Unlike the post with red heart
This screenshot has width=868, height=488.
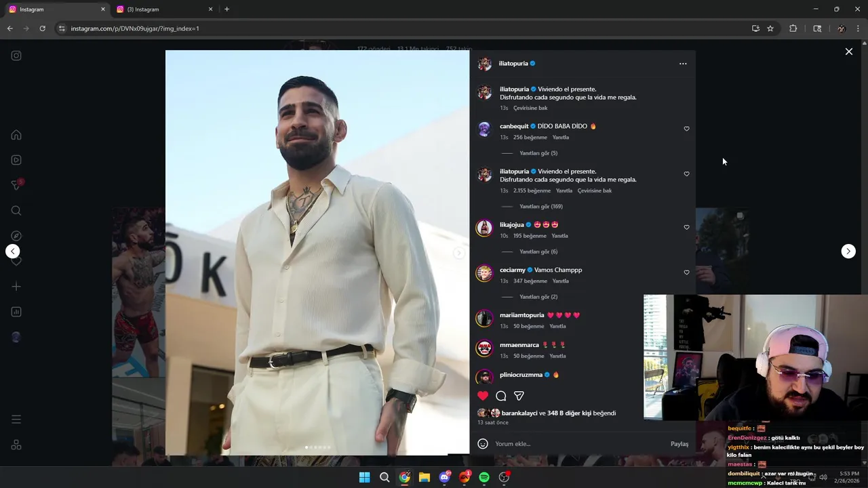tap(483, 396)
